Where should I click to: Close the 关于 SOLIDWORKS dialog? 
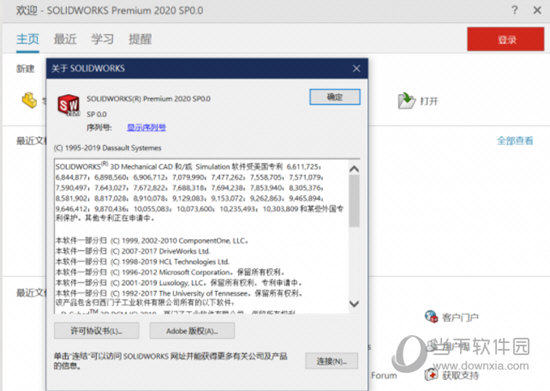(356, 68)
